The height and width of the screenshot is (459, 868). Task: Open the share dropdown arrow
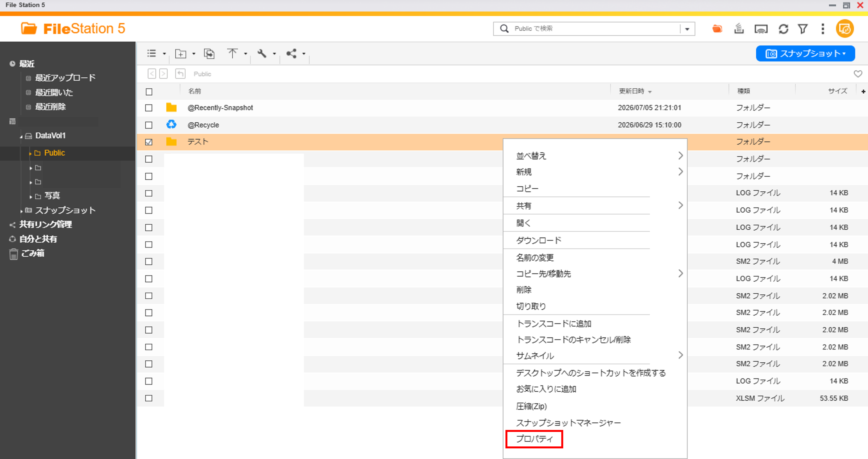304,54
